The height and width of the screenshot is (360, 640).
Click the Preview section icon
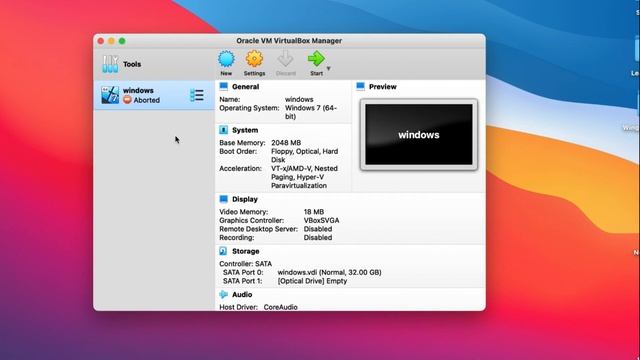360,86
